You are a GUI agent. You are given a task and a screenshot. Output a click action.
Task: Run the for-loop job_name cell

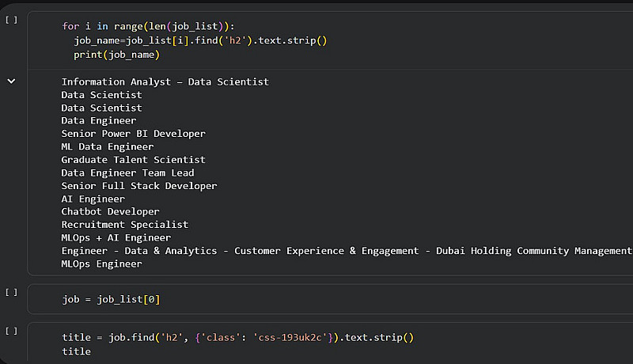click(x=11, y=19)
